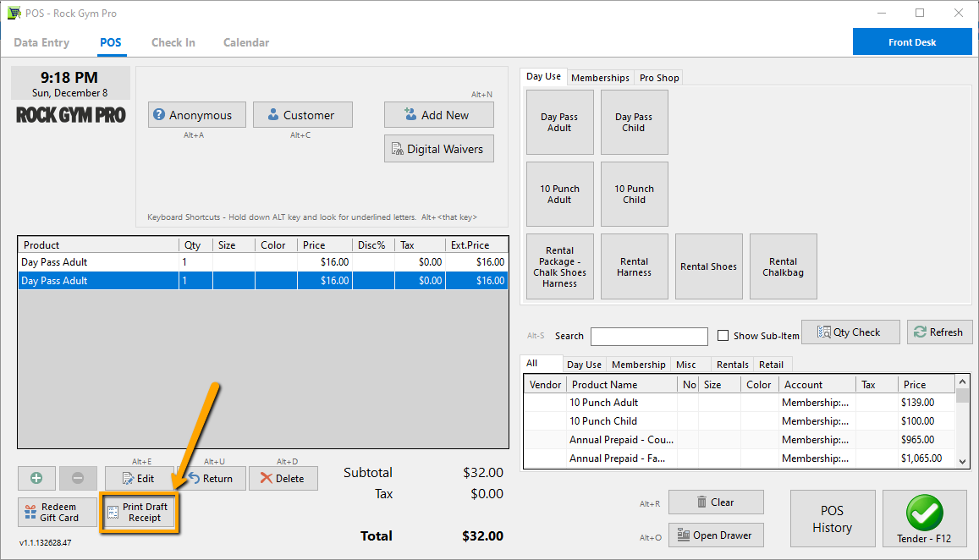Click the Front Desk button
This screenshot has width=979, height=560.
(x=912, y=41)
